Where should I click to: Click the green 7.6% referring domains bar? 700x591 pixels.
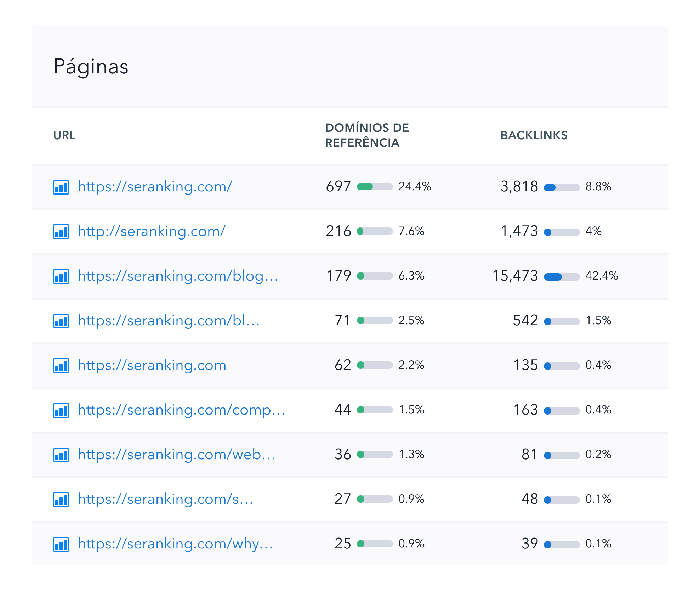(375, 231)
